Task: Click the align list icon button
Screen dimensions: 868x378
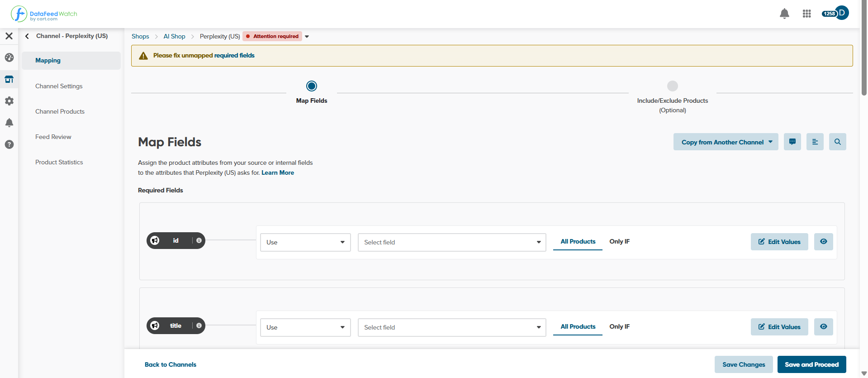Action: click(x=815, y=142)
